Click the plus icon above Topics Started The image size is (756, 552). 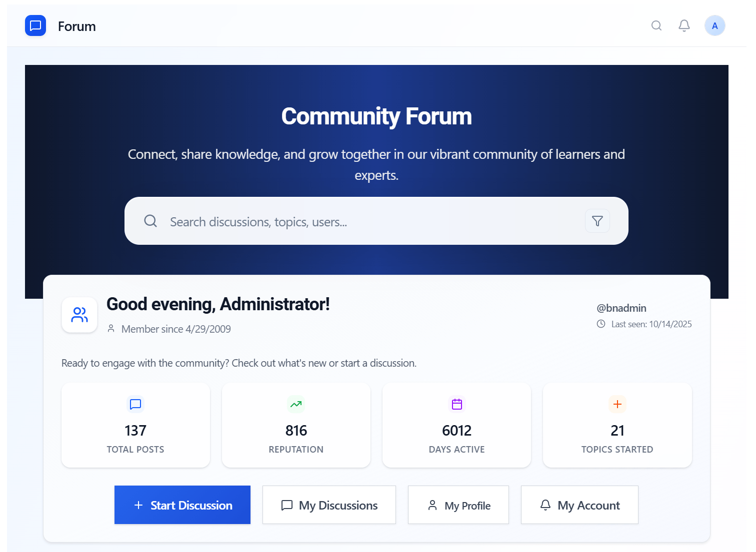tap(617, 404)
